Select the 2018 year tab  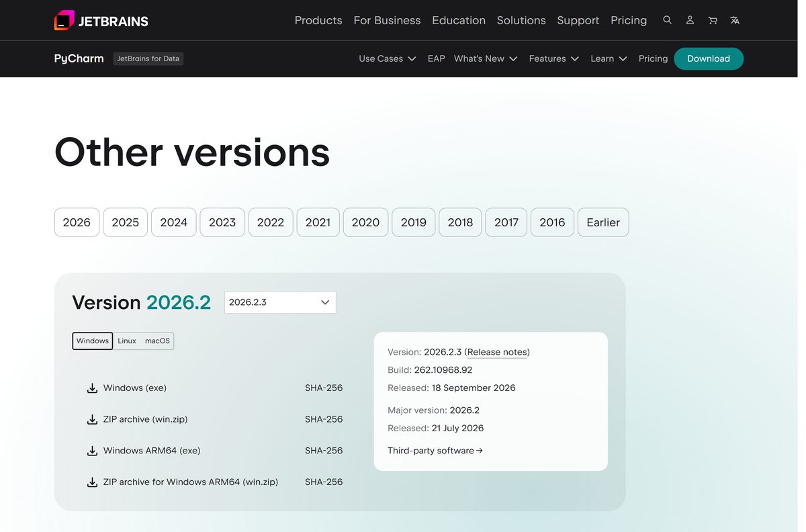tap(460, 222)
